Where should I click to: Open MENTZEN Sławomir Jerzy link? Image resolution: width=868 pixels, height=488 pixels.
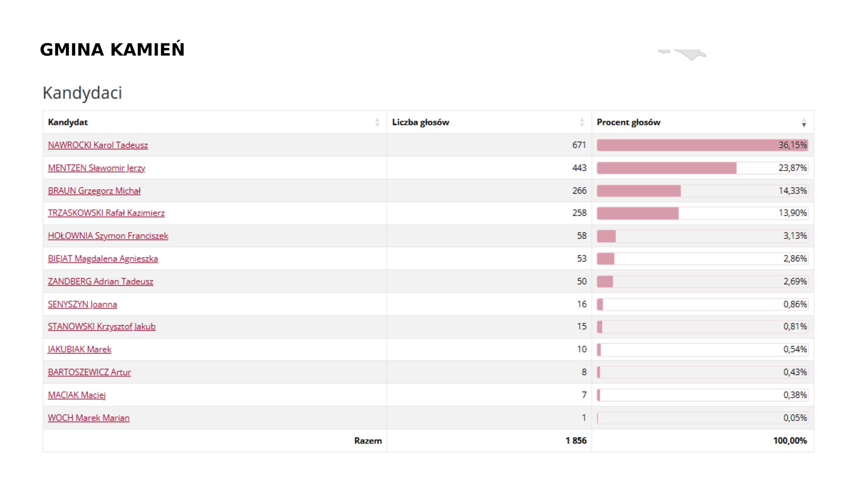(x=96, y=168)
